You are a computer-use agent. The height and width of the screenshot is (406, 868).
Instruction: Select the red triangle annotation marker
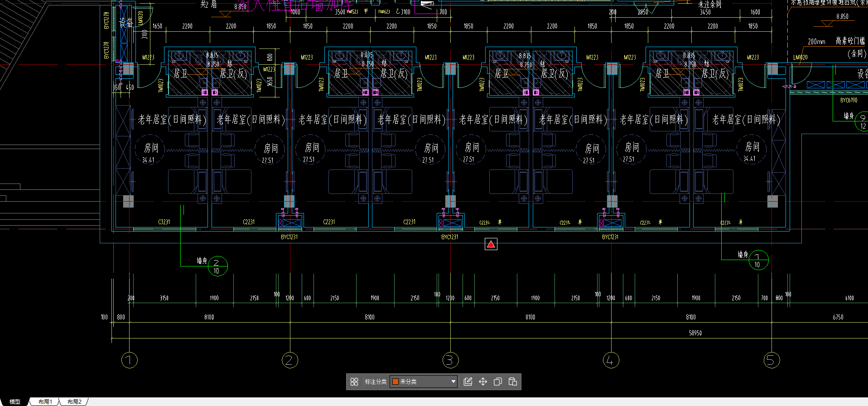[491, 244]
